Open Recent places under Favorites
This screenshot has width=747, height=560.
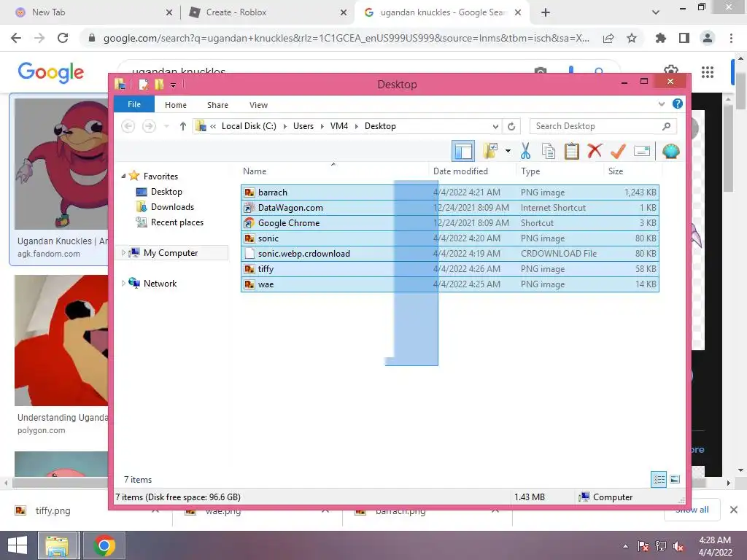coord(177,222)
